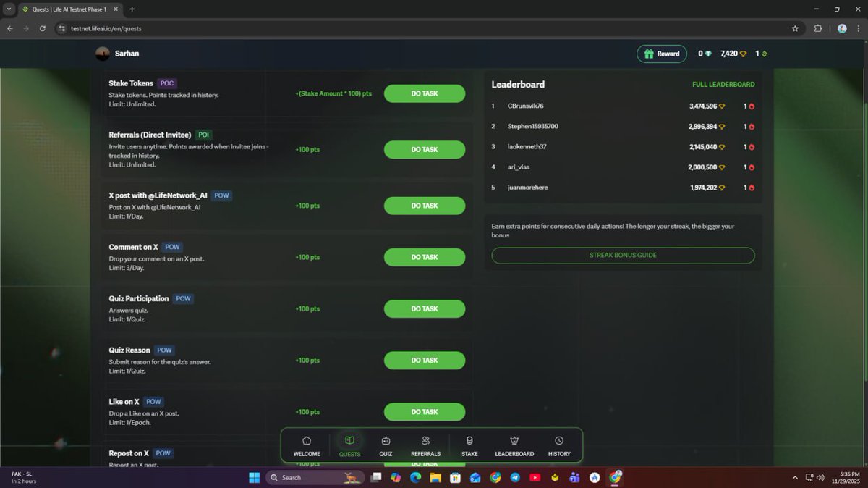Open the active Chrome taskbar icon
Viewport: 868px width, 488px height.
click(x=615, y=477)
